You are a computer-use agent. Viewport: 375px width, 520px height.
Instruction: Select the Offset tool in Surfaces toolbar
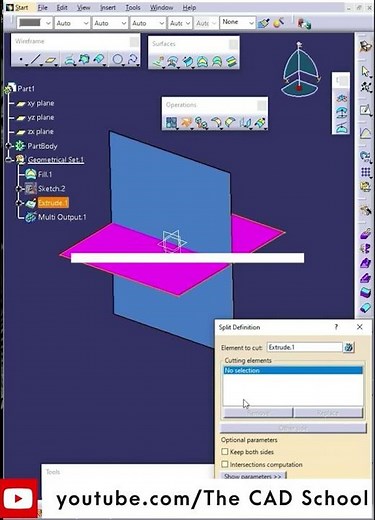click(x=173, y=62)
